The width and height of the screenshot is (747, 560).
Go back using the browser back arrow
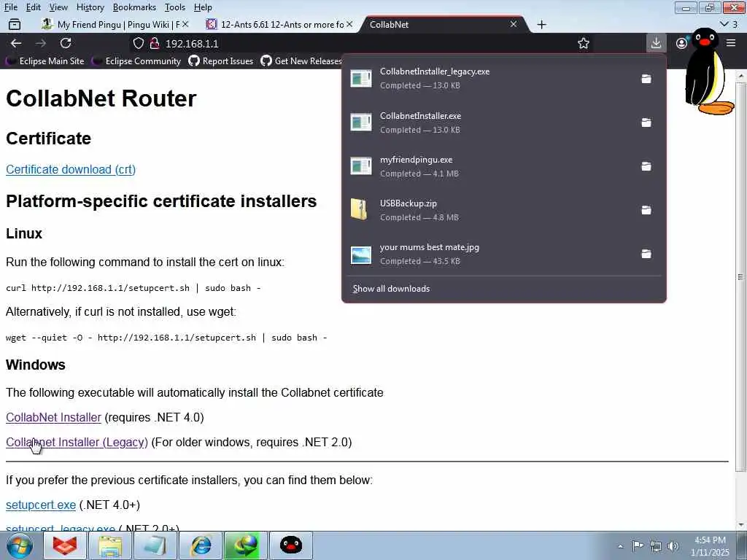click(16, 43)
